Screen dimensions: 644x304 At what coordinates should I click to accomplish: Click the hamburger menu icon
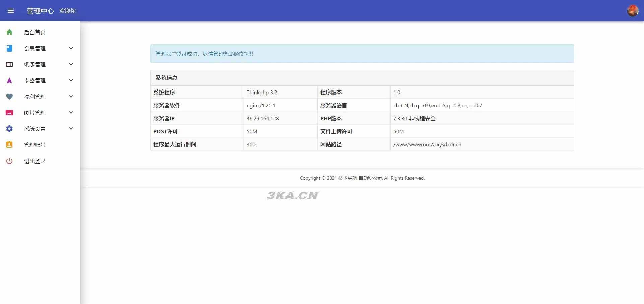(x=11, y=11)
